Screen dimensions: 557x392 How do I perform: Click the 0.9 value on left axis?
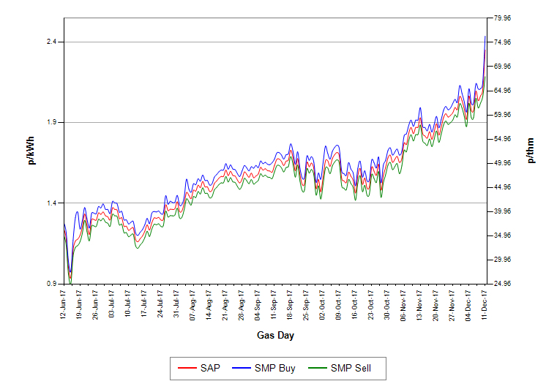pos(52,284)
